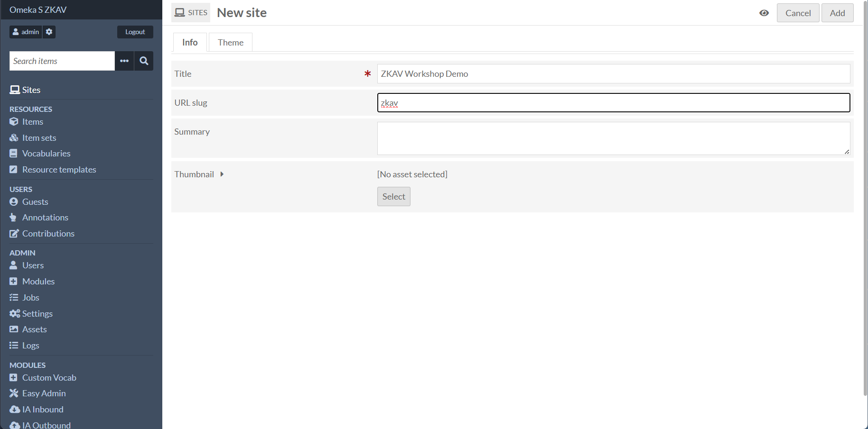868x429 pixels.
Task: Click the URL slug input field
Action: pyautogui.click(x=614, y=103)
